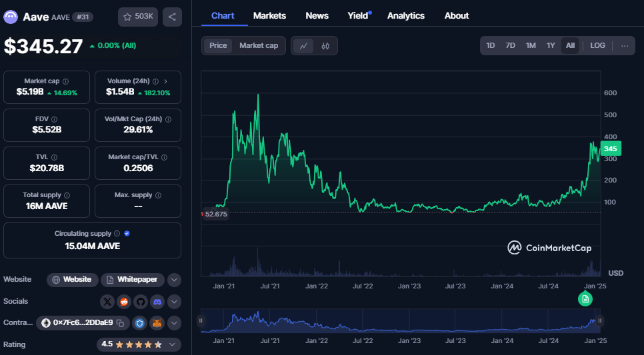Viewport: 644px width, 355px height.
Task: Open the Website link button
Action: [x=72, y=280]
